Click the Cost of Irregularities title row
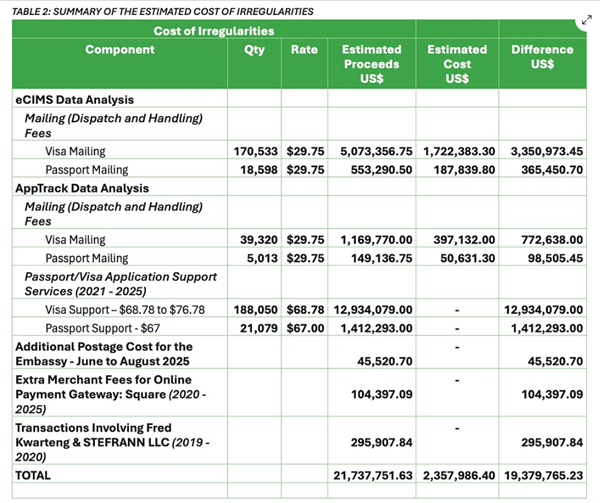This screenshot has width=600, height=503. (x=214, y=31)
